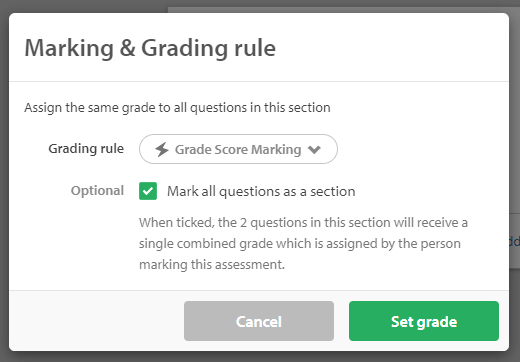Viewport: 520px width, 362px height.
Task: Confirm with the green Set grade button
Action: (x=424, y=321)
